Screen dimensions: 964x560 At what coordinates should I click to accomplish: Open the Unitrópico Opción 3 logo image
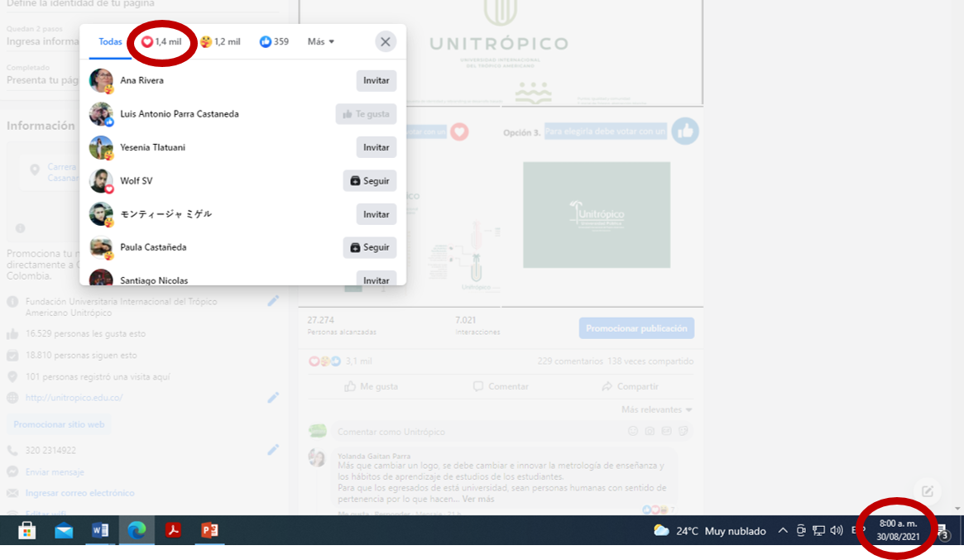pyautogui.click(x=597, y=214)
